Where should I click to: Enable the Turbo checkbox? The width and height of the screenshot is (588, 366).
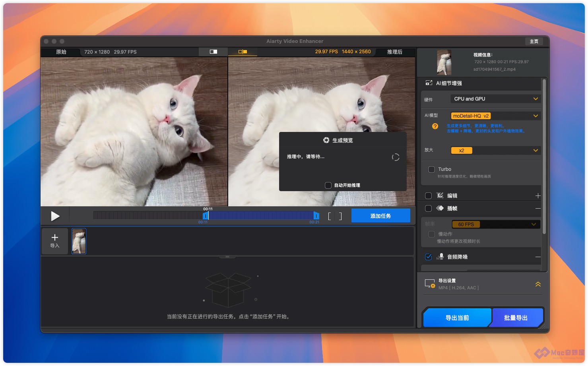click(x=431, y=169)
